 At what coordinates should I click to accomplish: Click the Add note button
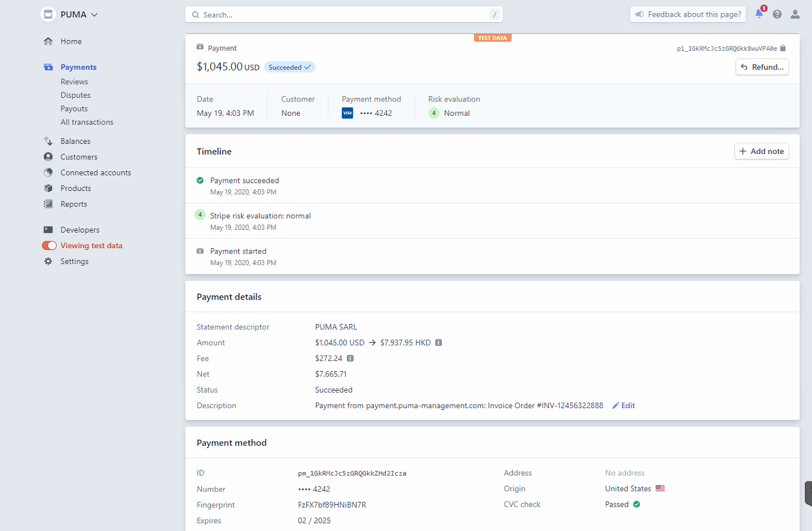coord(761,152)
